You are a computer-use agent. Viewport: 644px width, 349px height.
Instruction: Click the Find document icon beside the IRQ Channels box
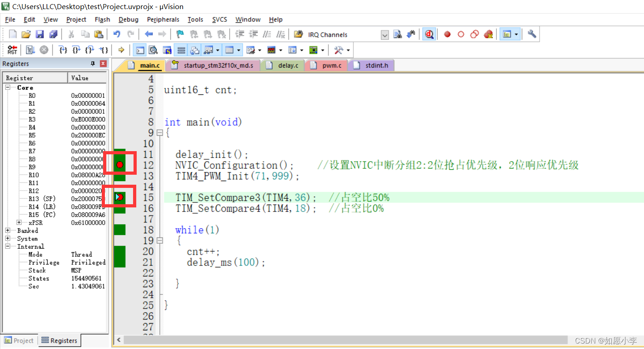pos(397,34)
